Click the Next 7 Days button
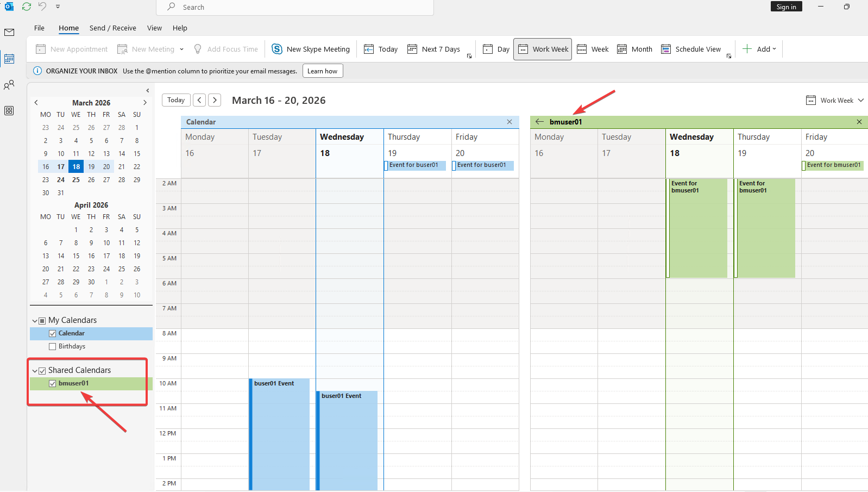Viewport: 868px width, 492px height. tap(434, 49)
